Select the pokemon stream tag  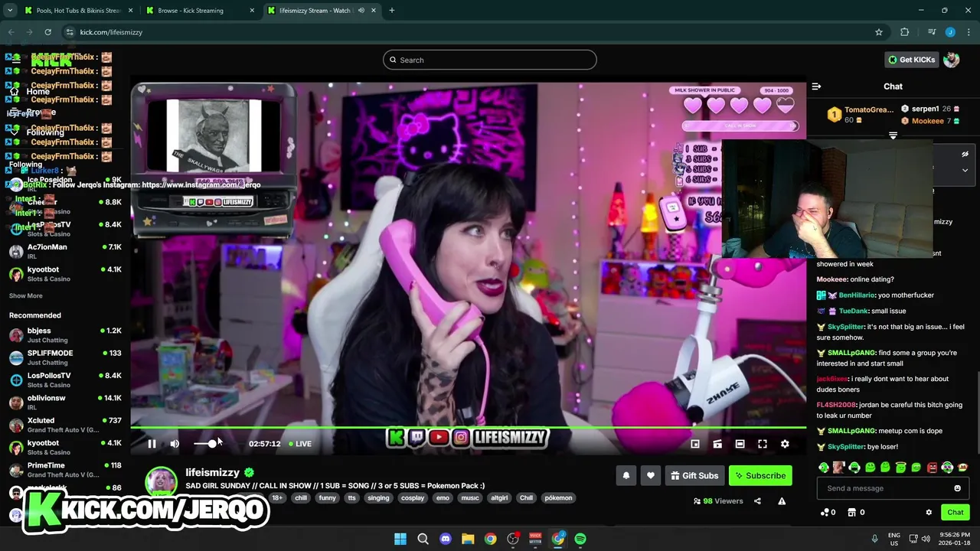pyautogui.click(x=558, y=497)
